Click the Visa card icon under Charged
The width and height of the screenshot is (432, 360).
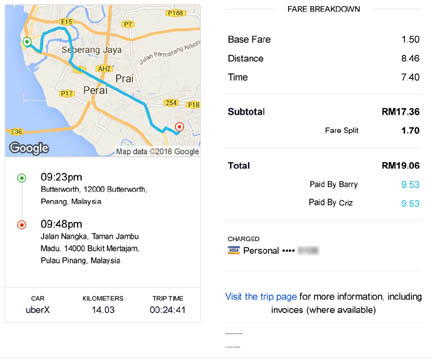pyautogui.click(x=234, y=250)
